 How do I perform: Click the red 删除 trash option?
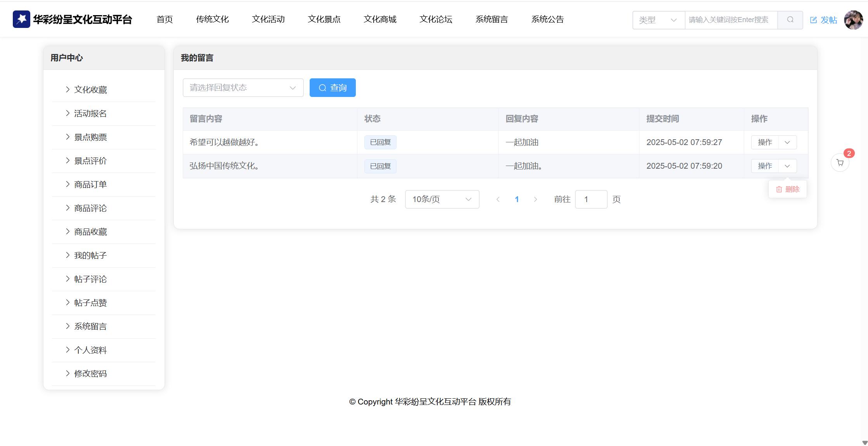(787, 189)
